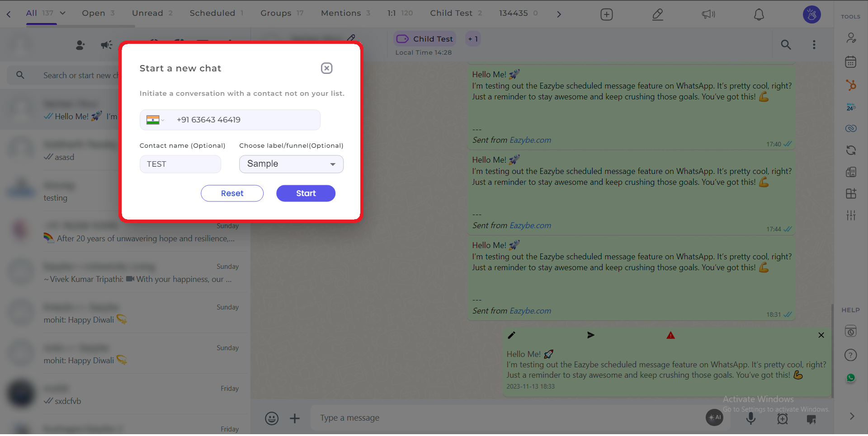Expand the All chats filter chevron
868x436 pixels.
pos(63,13)
